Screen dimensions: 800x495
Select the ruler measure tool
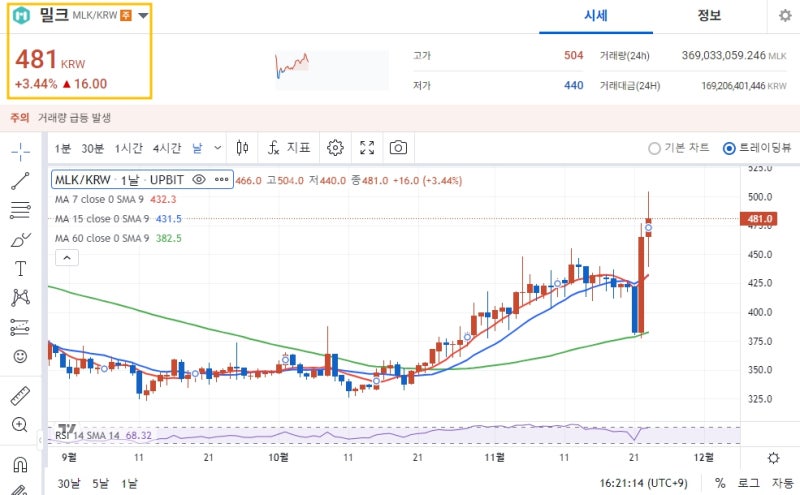(20, 395)
